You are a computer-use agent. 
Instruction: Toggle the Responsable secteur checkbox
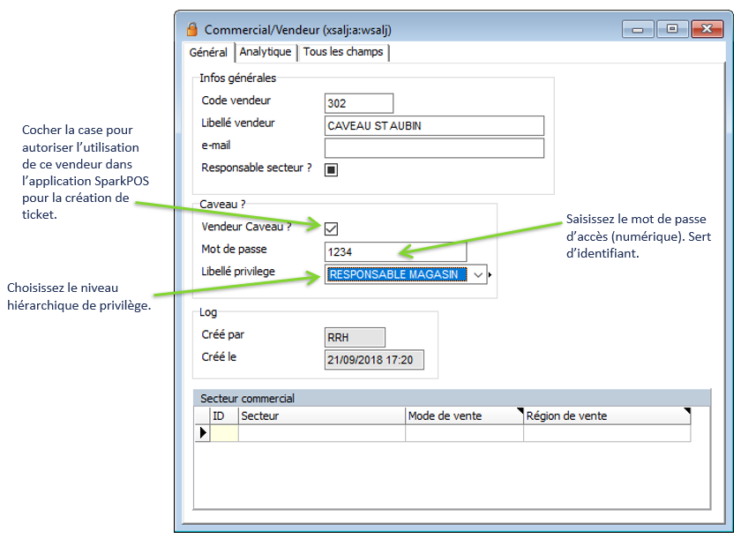(332, 169)
